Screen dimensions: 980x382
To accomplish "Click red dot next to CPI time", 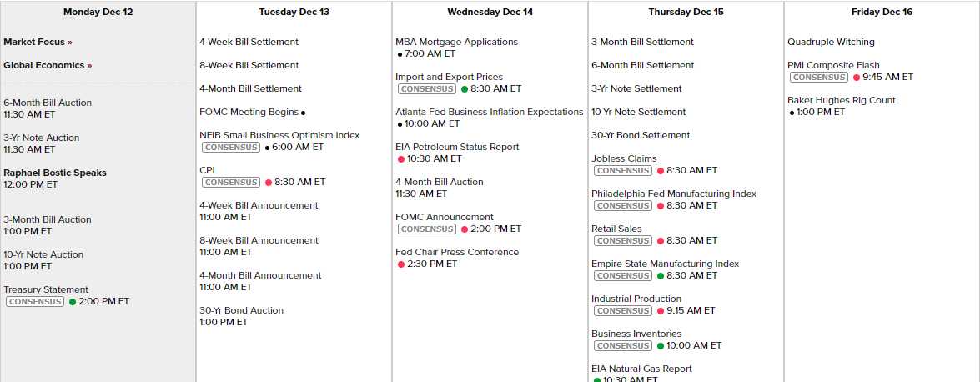I will (269, 182).
